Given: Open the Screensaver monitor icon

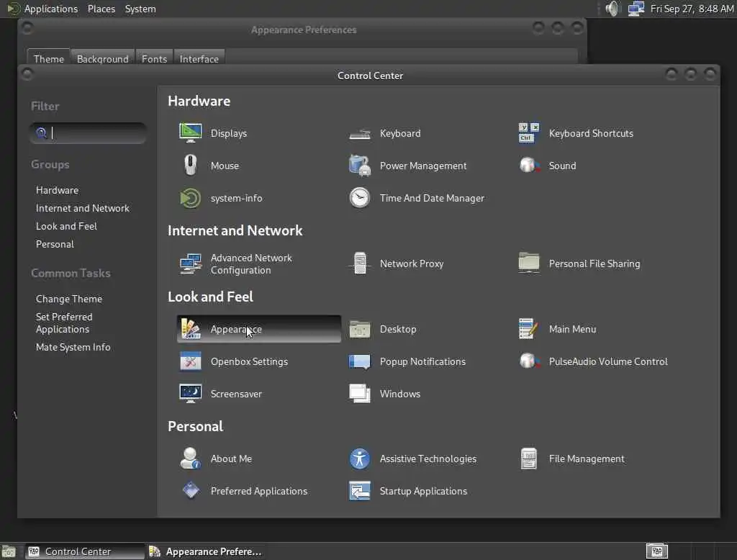Looking at the screenshot, I should coord(190,394).
